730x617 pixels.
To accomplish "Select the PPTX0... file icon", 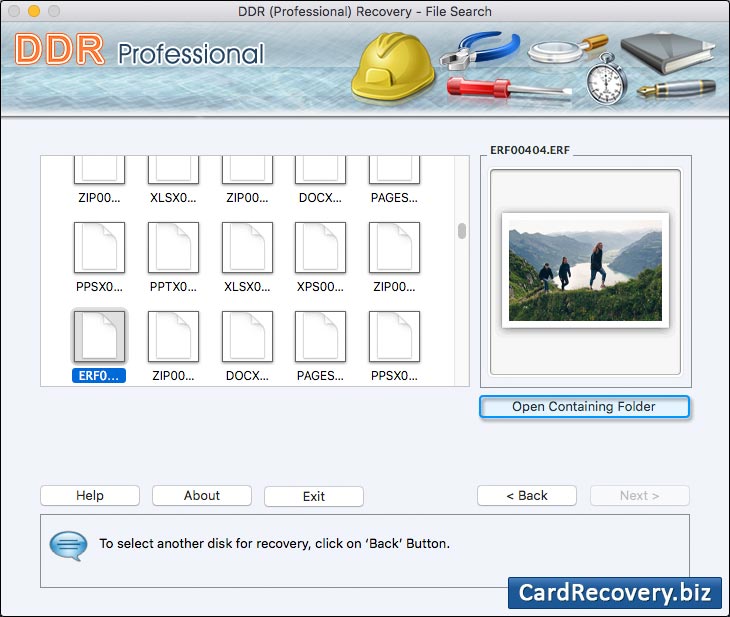I will click(173, 247).
